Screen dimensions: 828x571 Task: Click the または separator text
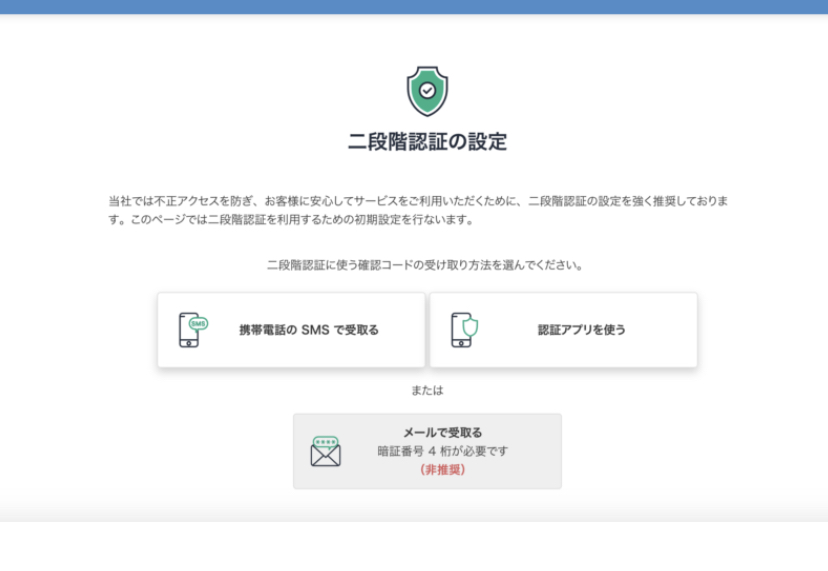pos(427,390)
